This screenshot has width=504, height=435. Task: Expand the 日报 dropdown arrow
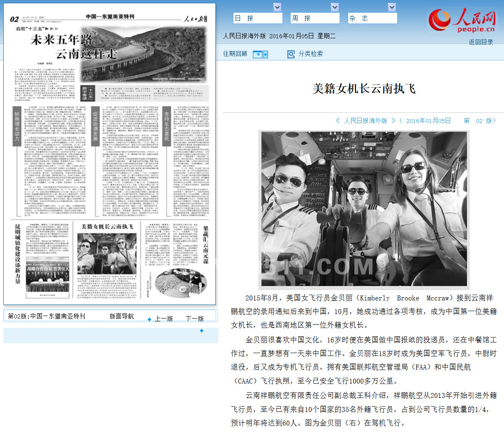(277, 7)
